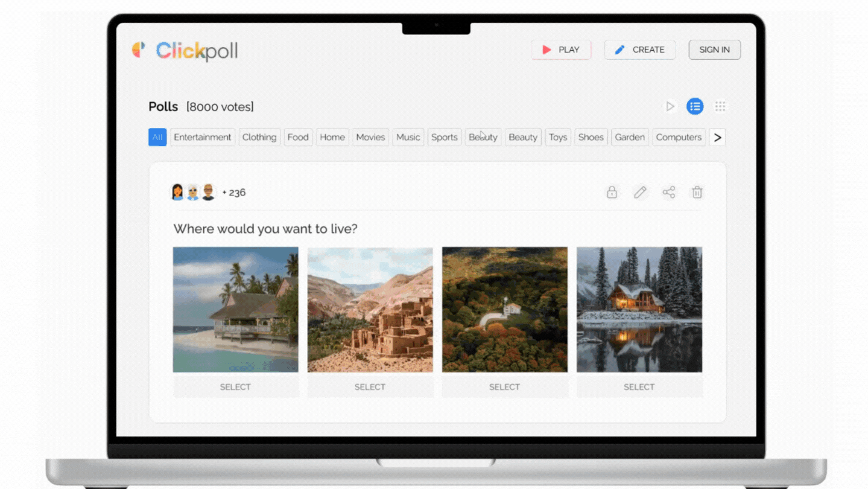Screen dimensions: 868x489
Task: Click the Clickpoll logo
Action: 185,51
